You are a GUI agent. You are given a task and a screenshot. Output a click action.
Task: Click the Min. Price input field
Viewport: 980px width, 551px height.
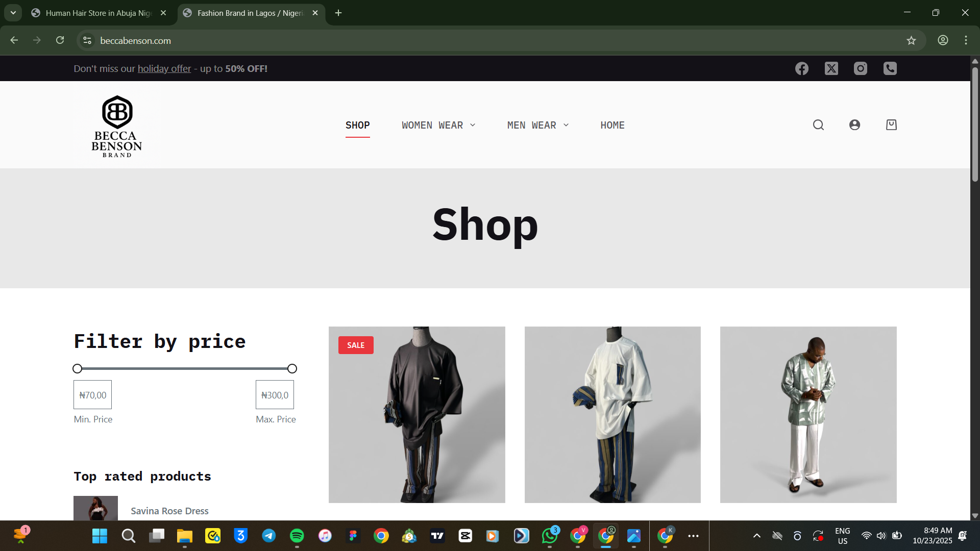92,395
